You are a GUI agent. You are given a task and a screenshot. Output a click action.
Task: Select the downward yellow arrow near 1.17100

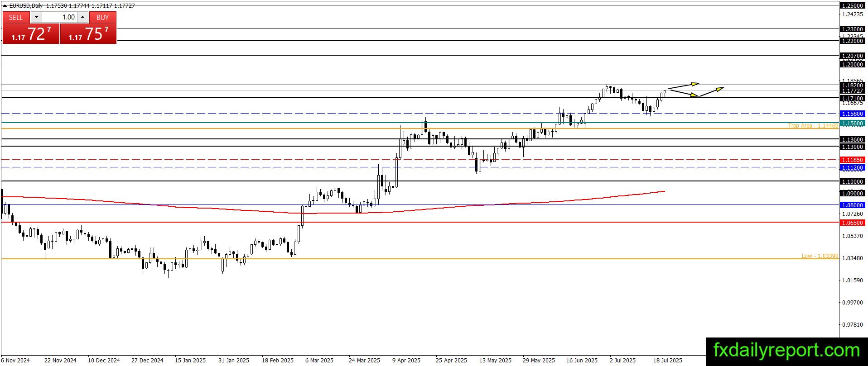click(x=685, y=93)
